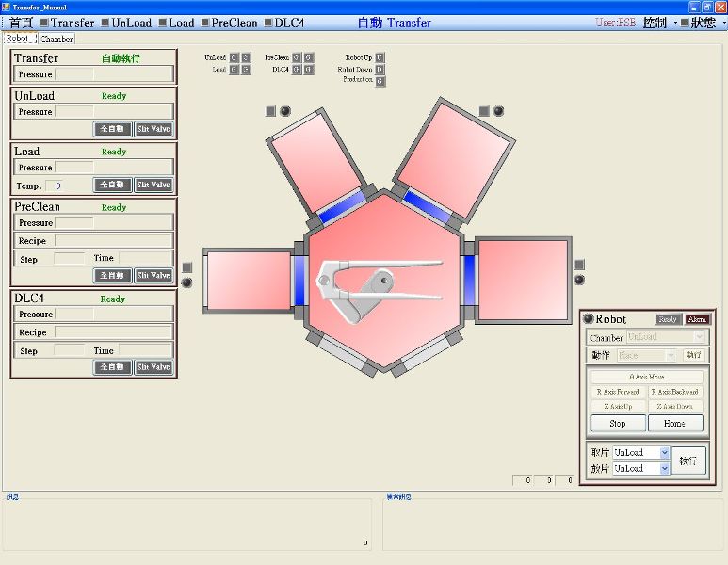Open the 放片 destination dropdown
The height and width of the screenshot is (565, 728).
[x=640, y=469]
